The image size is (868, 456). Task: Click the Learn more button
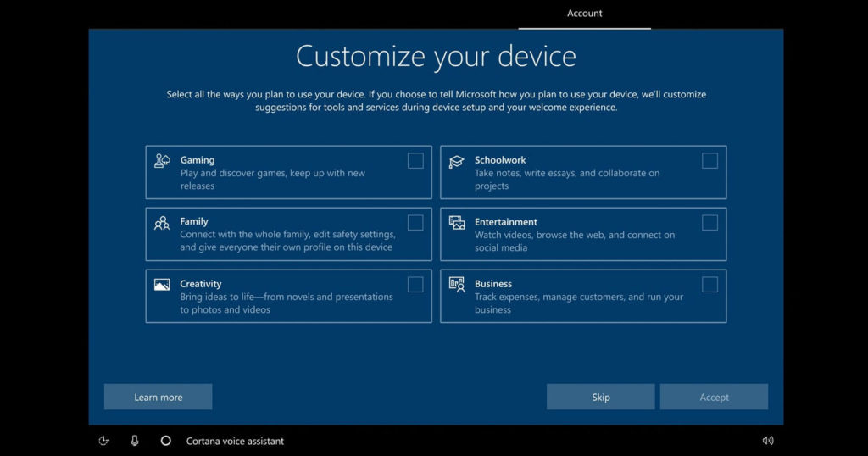point(158,397)
